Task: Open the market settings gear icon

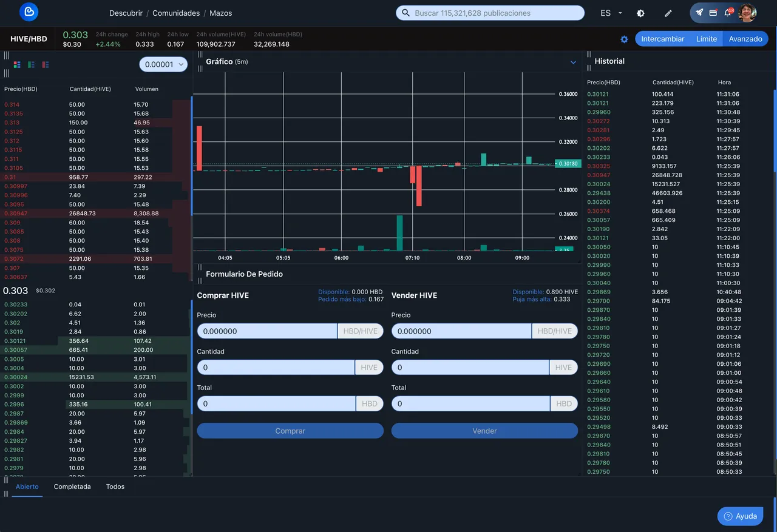Action: coord(624,39)
